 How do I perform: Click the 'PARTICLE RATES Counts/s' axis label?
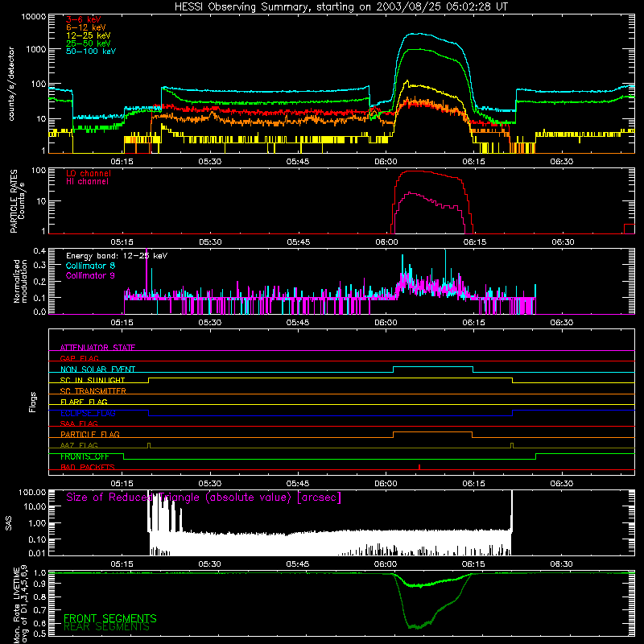pos(17,200)
